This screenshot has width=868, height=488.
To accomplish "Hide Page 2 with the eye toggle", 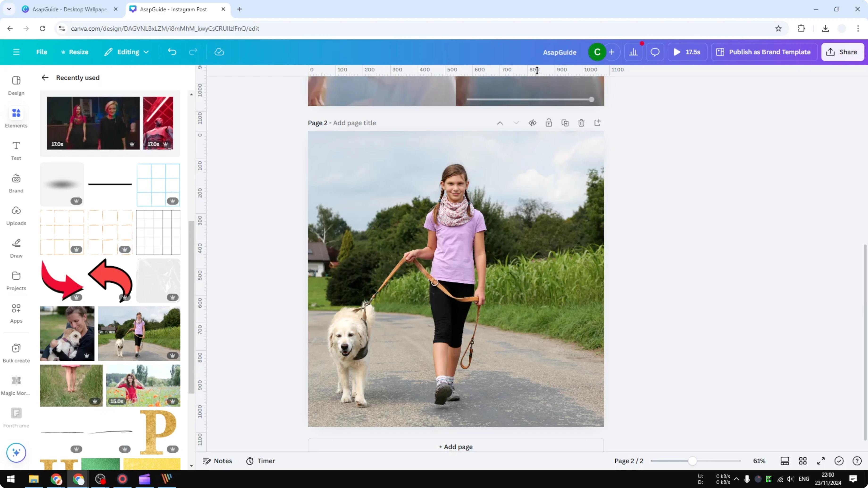I will (532, 123).
